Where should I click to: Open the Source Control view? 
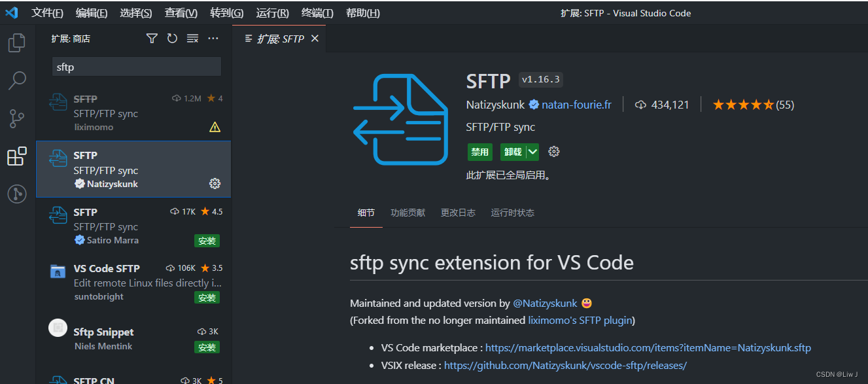point(16,118)
